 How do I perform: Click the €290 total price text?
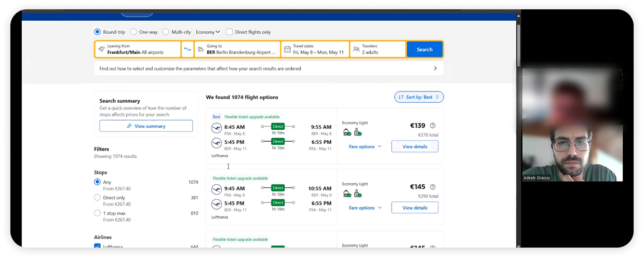tap(428, 196)
